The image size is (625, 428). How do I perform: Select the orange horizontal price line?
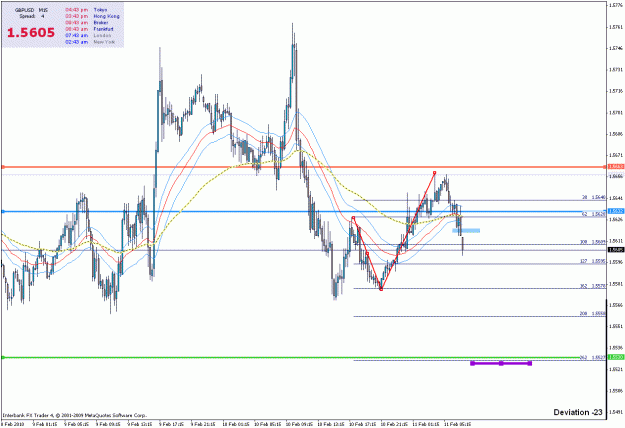(303, 167)
